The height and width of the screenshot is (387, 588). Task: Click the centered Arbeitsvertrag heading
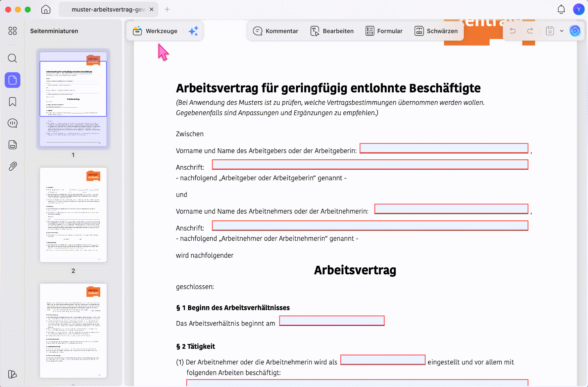[x=355, y=270]
